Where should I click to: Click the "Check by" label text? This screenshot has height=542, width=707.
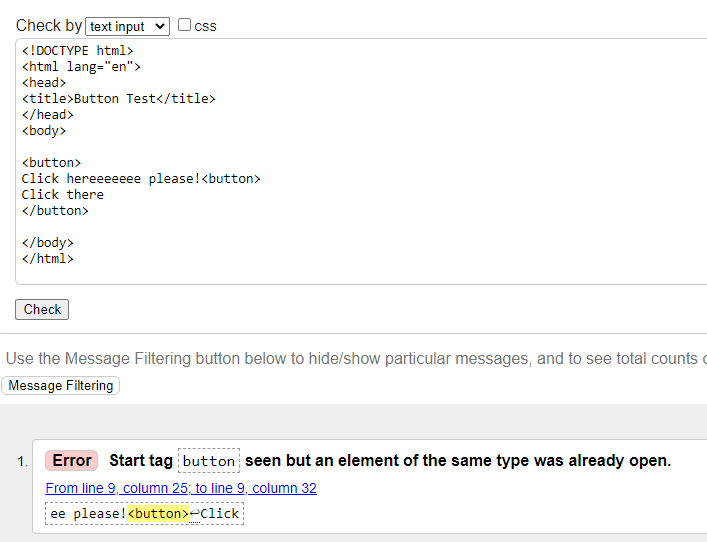point(49,26)
